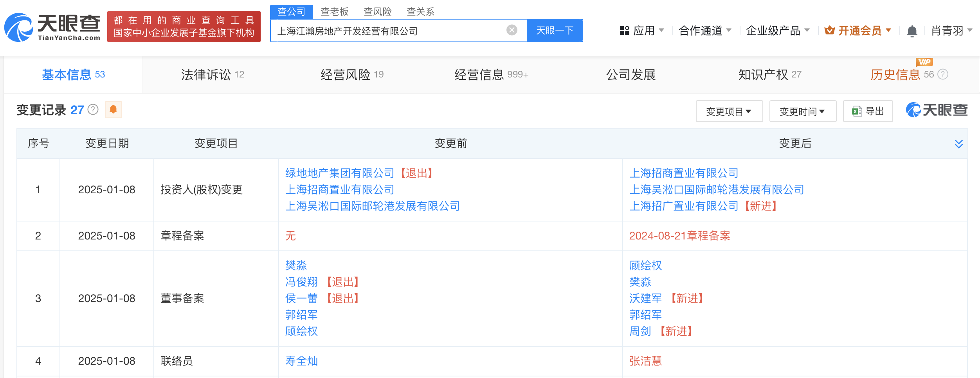The width and height of the screenshot is (980, 378).
Task: Click the TianYanCha logo
Action: tap(52, 27)
